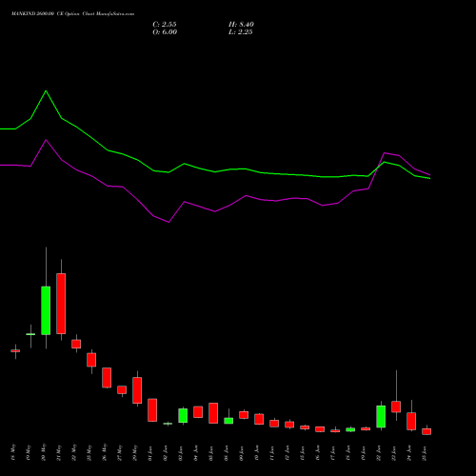This screenshot has height=476, width=476.
Task: Click the purple line's peak at 20 May
Action: pyautogui.click(x=46, y=140)
